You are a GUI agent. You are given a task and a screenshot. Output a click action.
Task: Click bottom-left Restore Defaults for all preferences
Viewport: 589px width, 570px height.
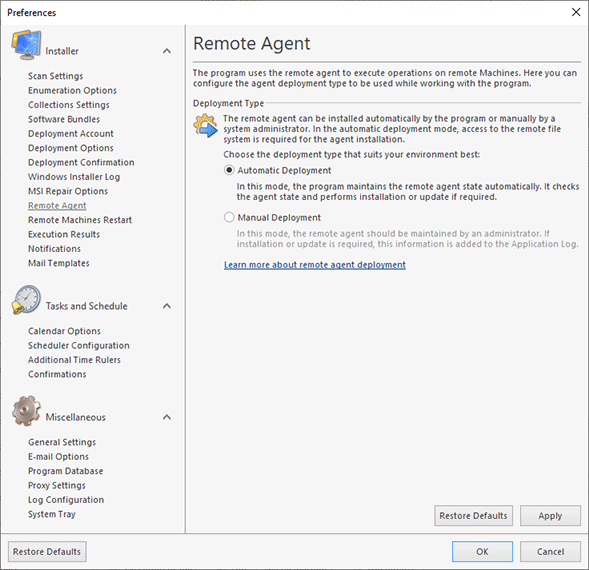coord(47,552)
